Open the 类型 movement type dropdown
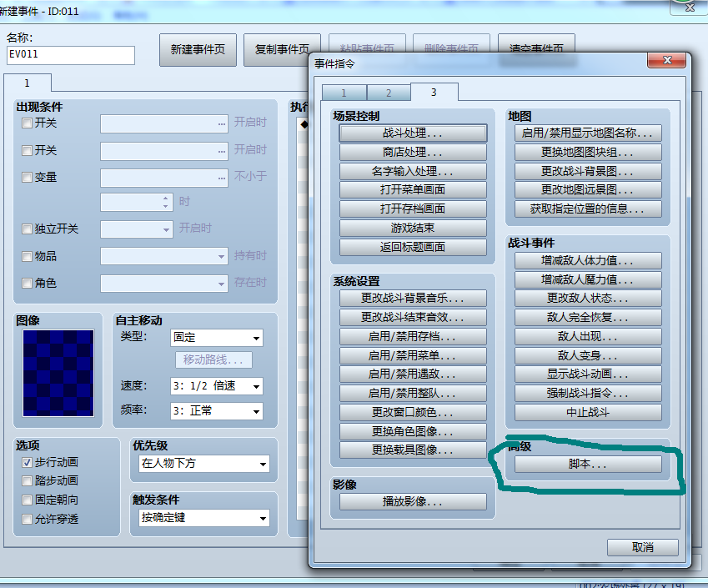The height and width of the screenshot is (588, 708). click(217, 337)
